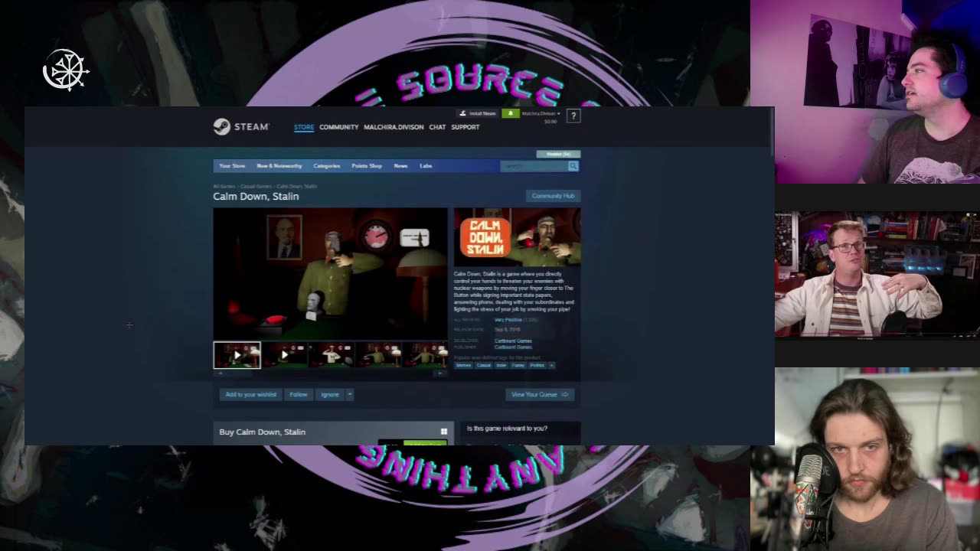Viewport: 980px width, 551px height.
Task: Open the green notifications bell
Action: point(510,113)
